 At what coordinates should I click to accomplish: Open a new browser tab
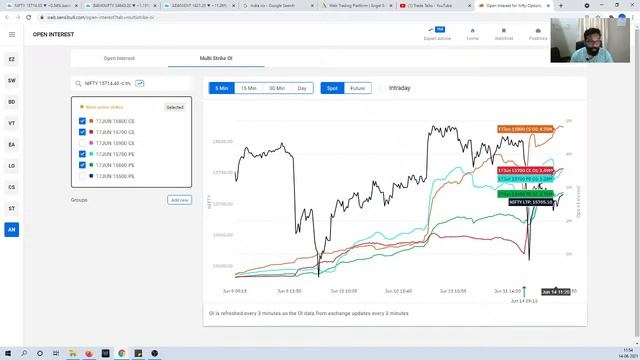pos(560,6)
